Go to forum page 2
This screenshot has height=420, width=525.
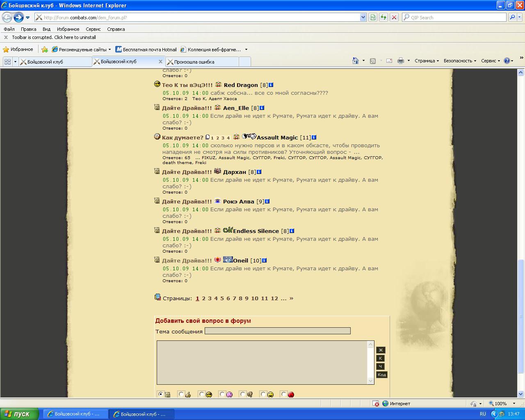coord(203,298)
